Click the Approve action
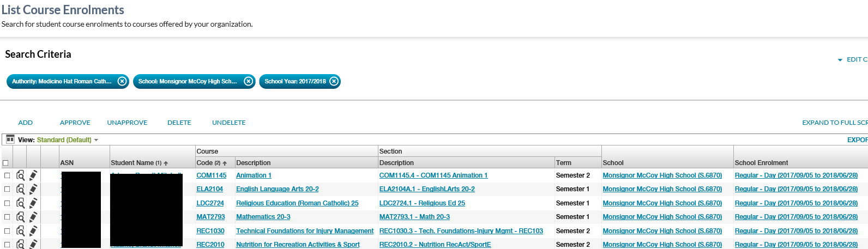The image size is (868, 249). pyautogui.click(x=75, y=123)
